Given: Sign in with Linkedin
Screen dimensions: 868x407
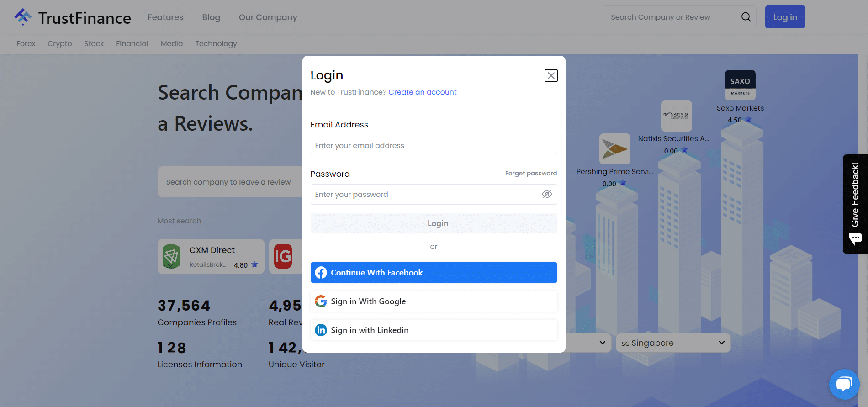Looking at the screenshot, I should click(434, 330).
